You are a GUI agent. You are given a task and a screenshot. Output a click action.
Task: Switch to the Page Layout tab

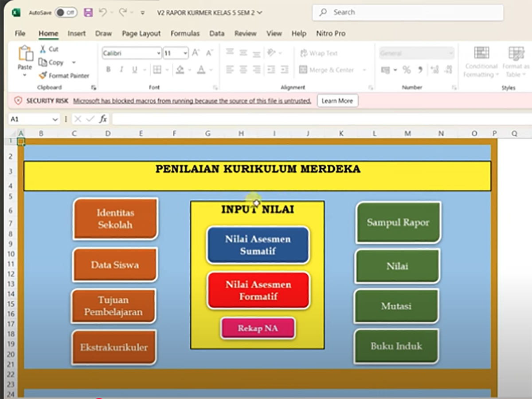141,33
